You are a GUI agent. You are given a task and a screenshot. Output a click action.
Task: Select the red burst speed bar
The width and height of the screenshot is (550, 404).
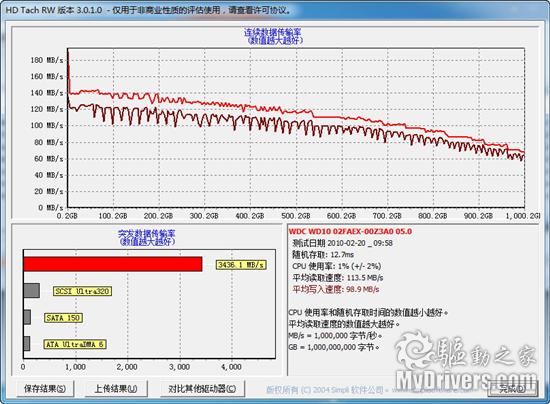(x=113, y=264)
